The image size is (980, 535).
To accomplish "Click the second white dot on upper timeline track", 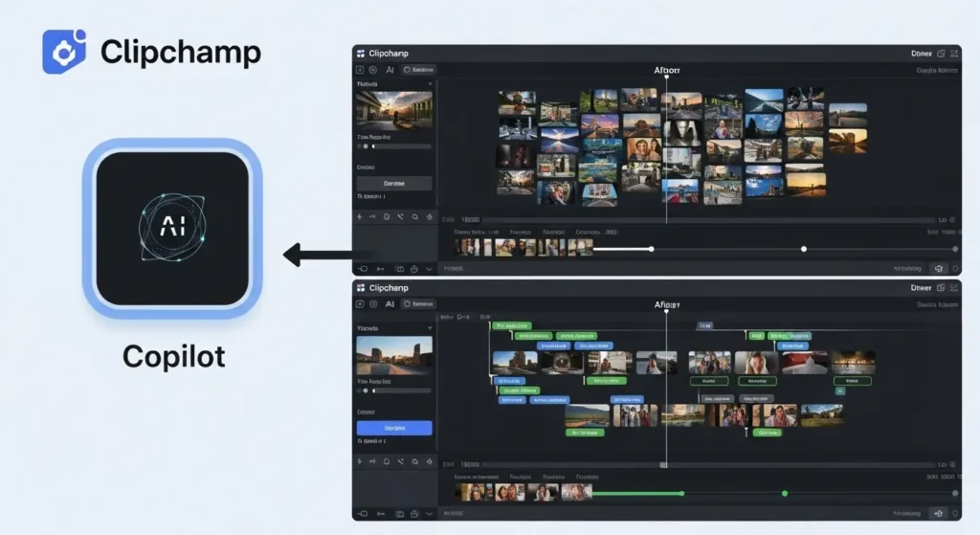I will (x=804, y=250).
